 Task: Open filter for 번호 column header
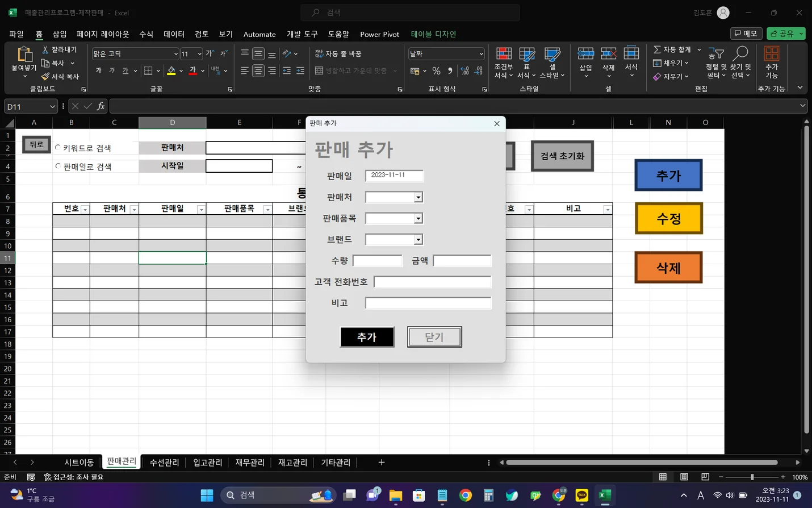(x=85, y=210)
